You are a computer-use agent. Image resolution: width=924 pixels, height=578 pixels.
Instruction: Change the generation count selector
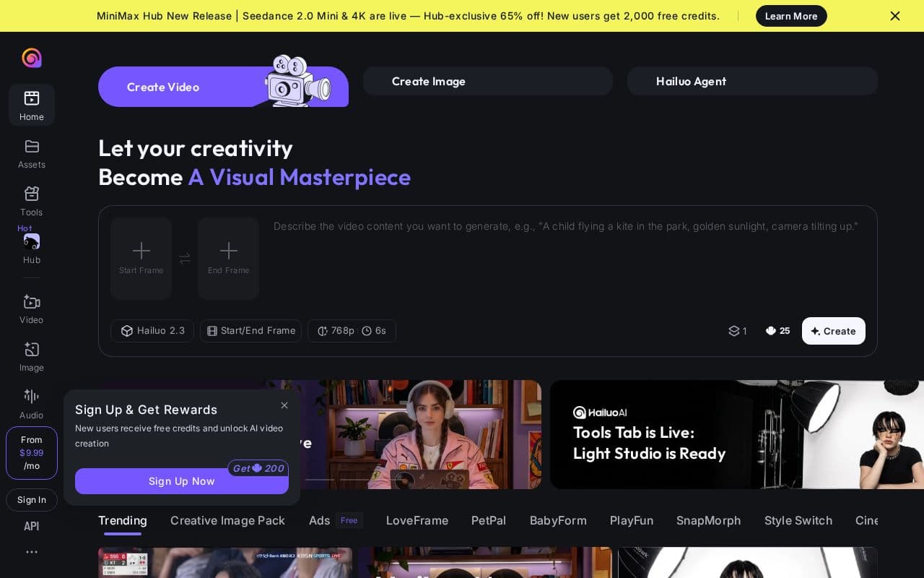tap(738, 331)
